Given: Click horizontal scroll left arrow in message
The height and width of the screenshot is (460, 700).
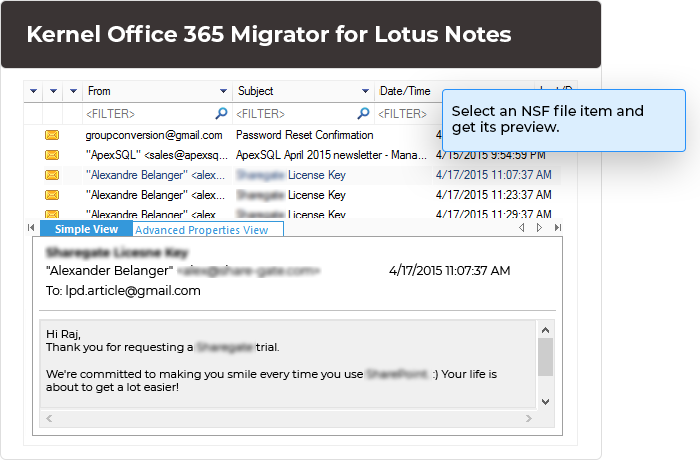Looking at the screenshot, I should click(x=49, y=418).
